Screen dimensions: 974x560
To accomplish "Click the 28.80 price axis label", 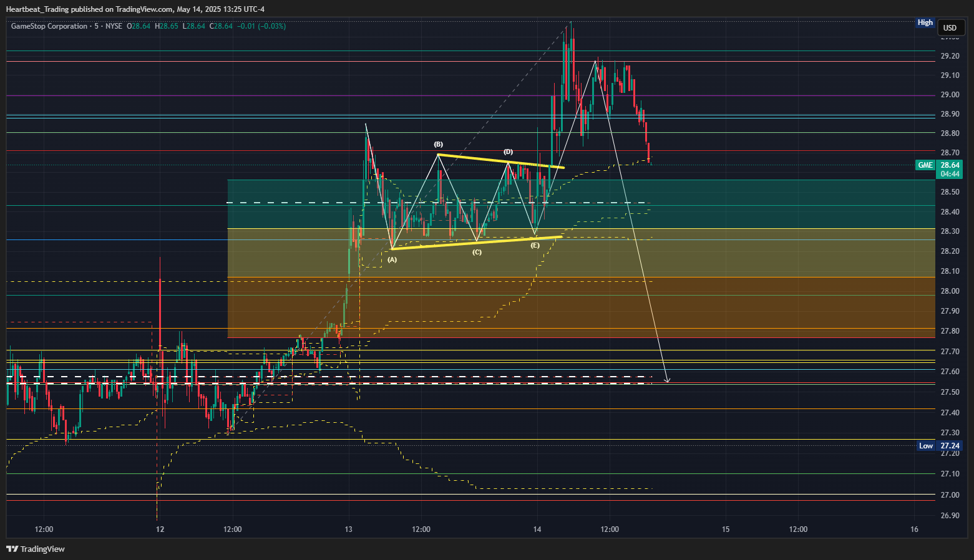I will click(x=950, y=133).
